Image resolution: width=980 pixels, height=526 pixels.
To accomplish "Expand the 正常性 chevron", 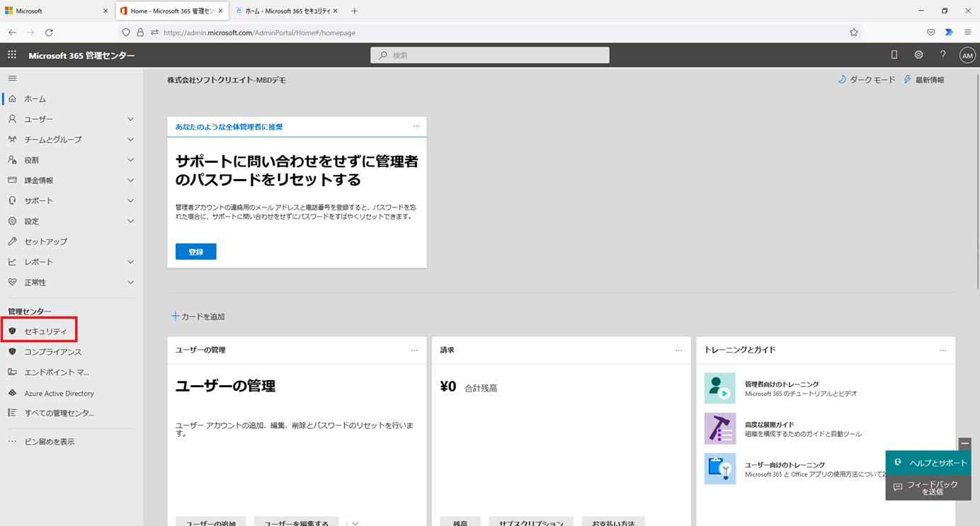I will 130,282.
